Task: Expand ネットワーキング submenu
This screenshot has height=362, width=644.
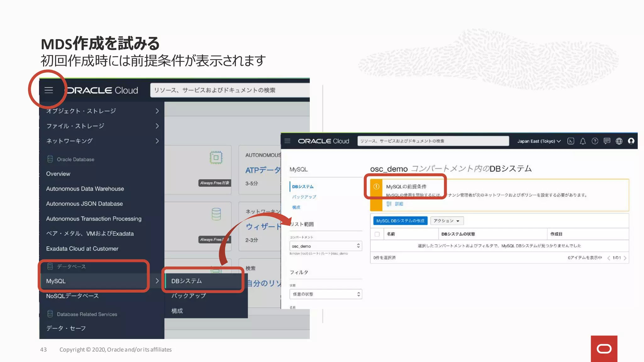Action: point(157,141)
